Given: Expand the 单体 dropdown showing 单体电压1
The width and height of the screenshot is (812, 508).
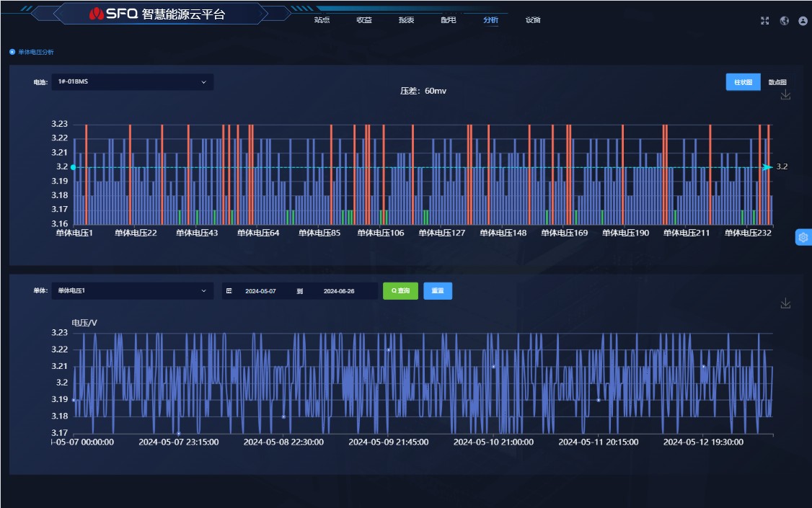Looking at the screenshot, I should pyautogui.click(x=133, y=290).
